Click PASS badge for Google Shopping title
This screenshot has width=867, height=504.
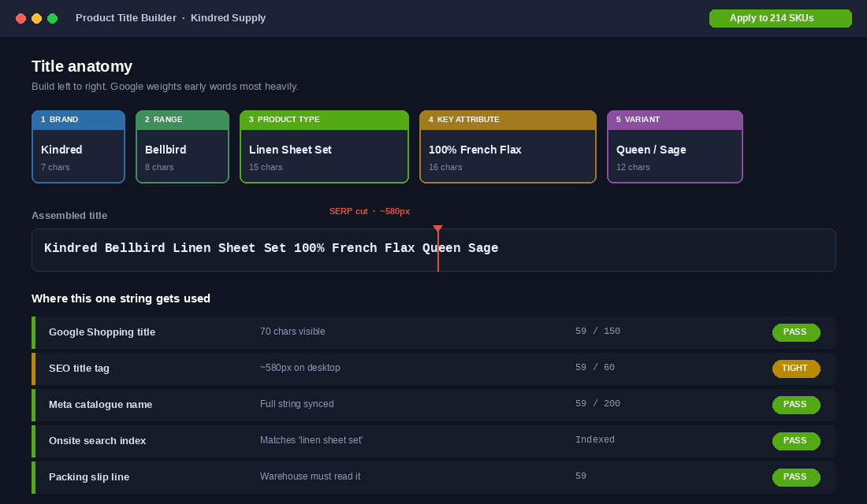coord(796,332)
